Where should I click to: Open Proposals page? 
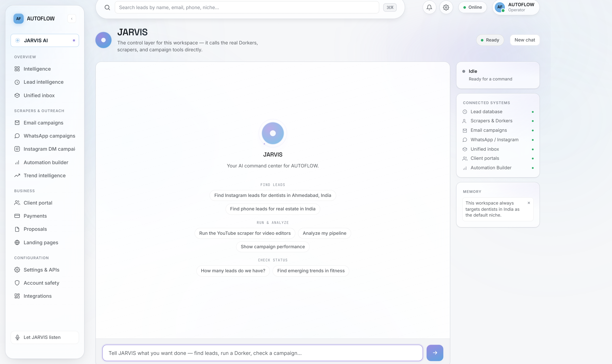45,229
